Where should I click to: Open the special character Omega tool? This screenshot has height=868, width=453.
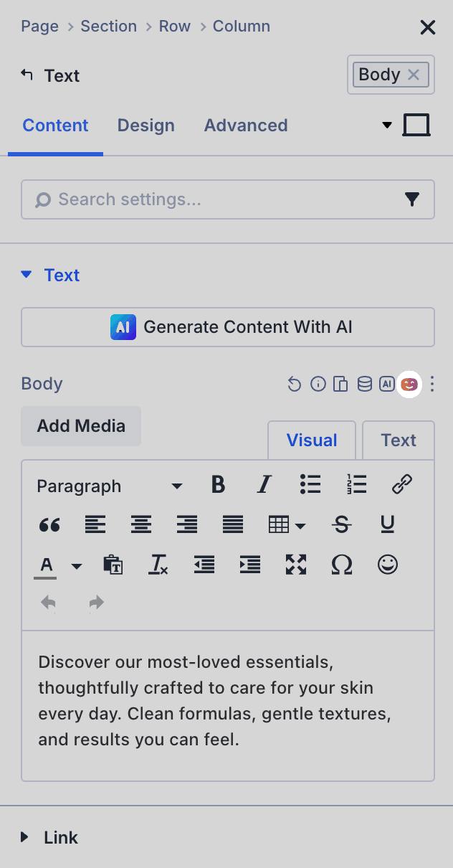pyautogui.click(x=342, y=565)
